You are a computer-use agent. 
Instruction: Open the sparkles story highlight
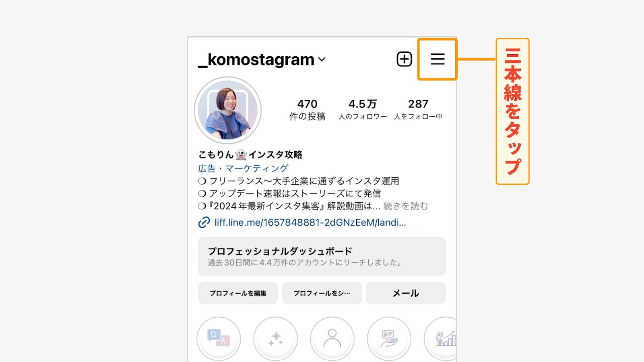[x=275, y=339]
